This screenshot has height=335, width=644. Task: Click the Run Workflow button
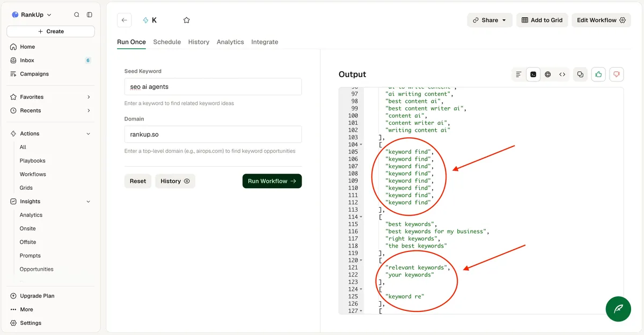[272, 181]
